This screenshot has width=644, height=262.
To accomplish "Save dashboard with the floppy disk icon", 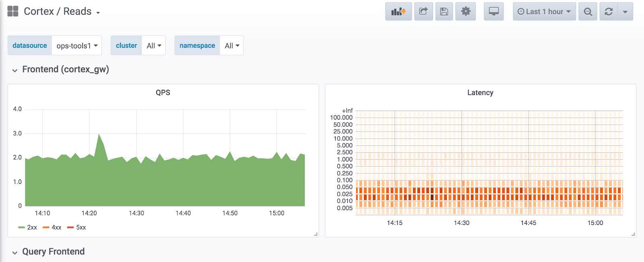I will point(444,12).
